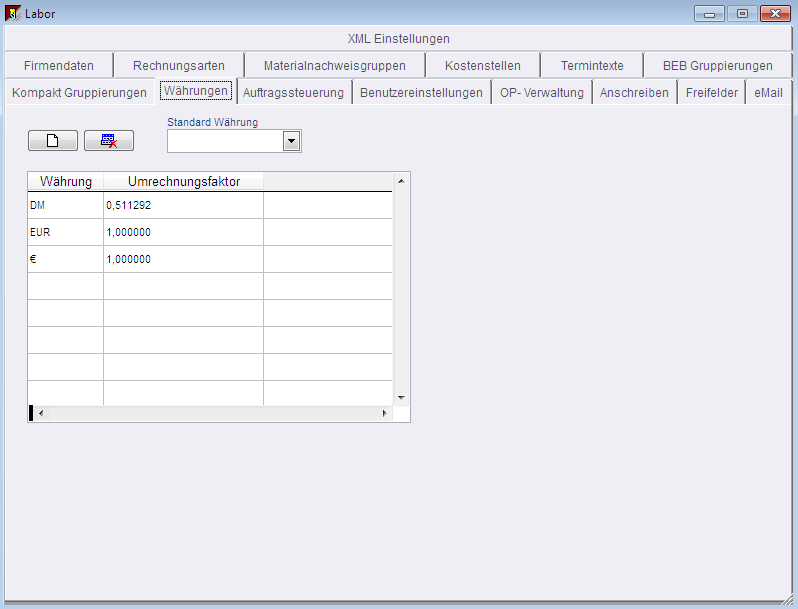Switch to the eMail tab

coord(768,93)
